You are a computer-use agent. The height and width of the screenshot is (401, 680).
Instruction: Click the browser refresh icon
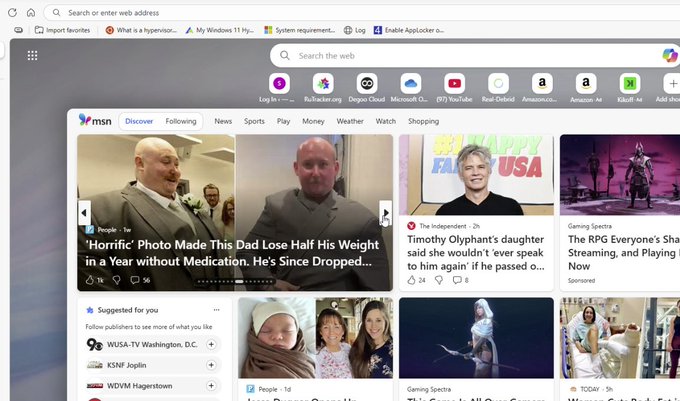pyautogui.click(x=12, y=13)
